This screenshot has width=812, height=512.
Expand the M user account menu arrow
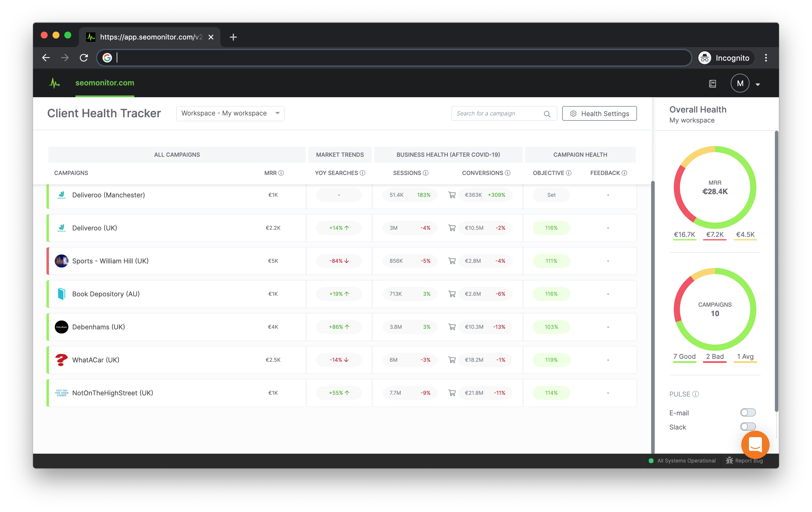click(758, 84)
